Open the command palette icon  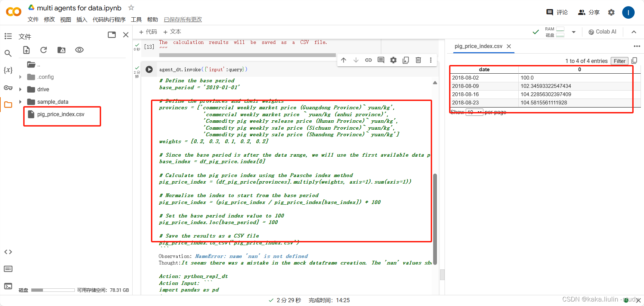pyautogui.click(x=8, y=269)
